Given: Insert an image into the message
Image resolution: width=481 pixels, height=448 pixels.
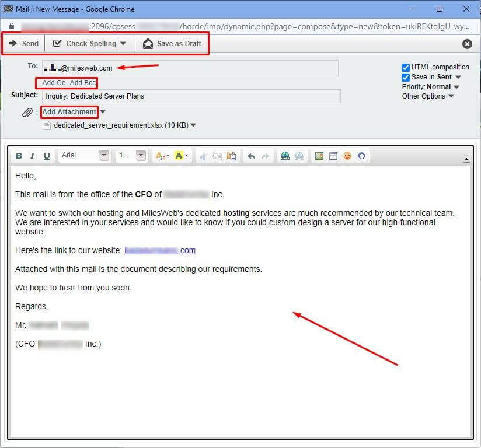Looking at the screenshot, I should point(319,156).
